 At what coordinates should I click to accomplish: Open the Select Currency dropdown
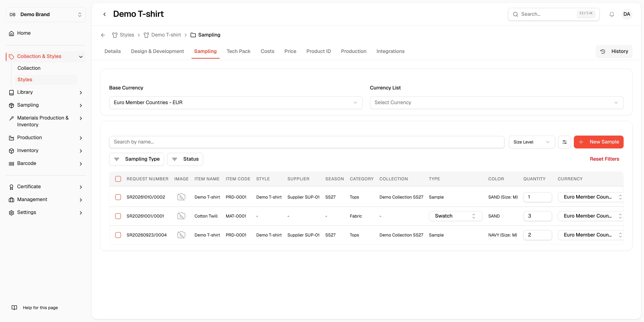(x=496, y=103)
